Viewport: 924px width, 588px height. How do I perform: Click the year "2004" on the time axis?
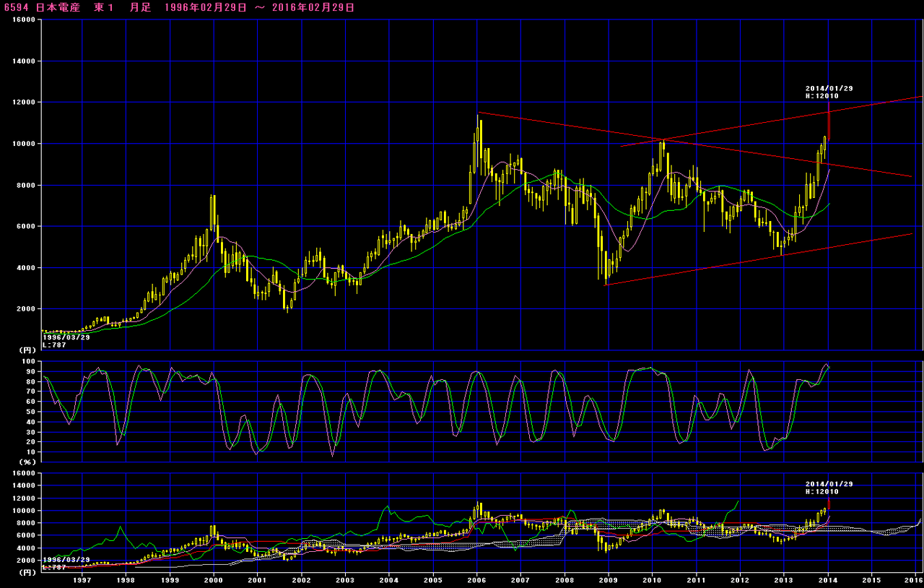coord(389,579)
